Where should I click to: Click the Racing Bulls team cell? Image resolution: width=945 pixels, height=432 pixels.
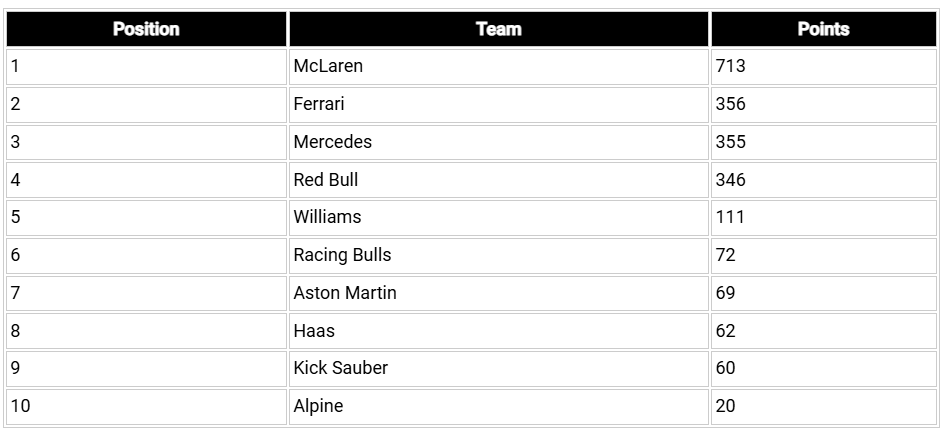tap(342, 255)
